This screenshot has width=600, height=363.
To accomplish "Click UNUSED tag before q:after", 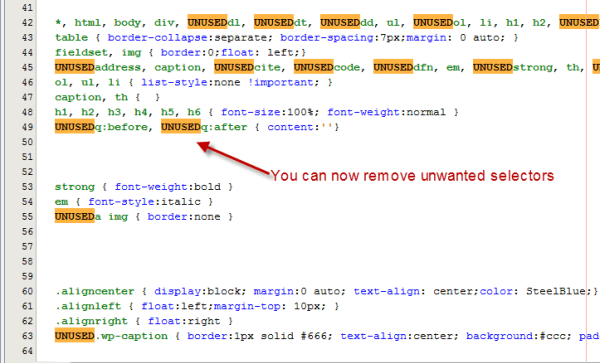I will pyautogui.click(x=181, y=127).
